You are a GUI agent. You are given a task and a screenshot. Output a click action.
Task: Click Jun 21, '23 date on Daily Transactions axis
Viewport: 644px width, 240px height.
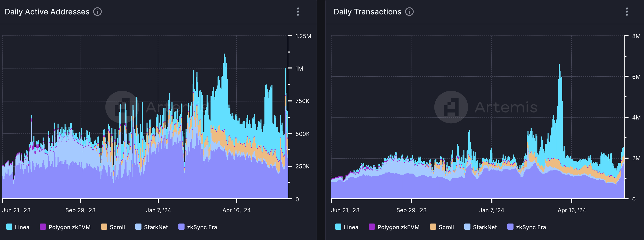345,210
